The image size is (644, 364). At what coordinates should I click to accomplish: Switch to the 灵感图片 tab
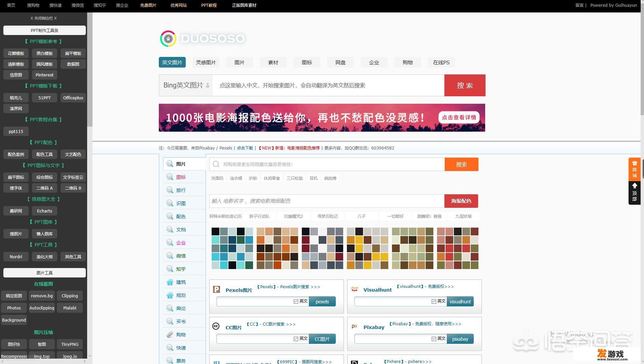coord(206,62)
